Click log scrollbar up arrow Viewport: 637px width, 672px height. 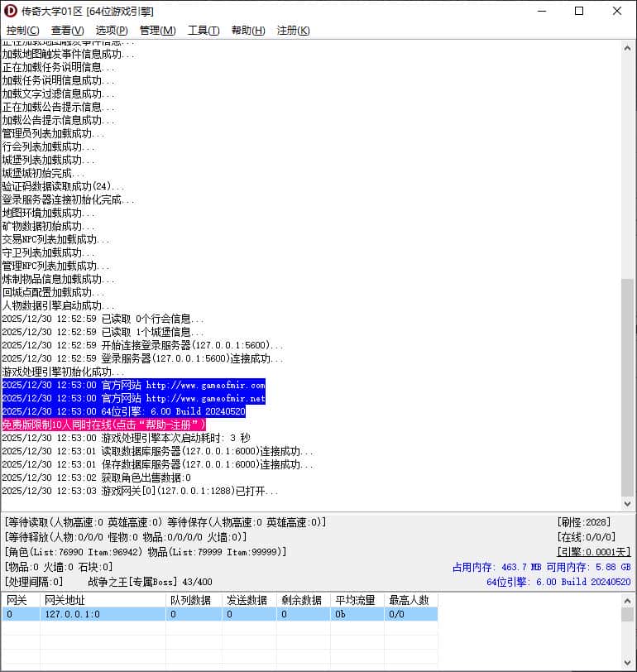click(627, 48)
